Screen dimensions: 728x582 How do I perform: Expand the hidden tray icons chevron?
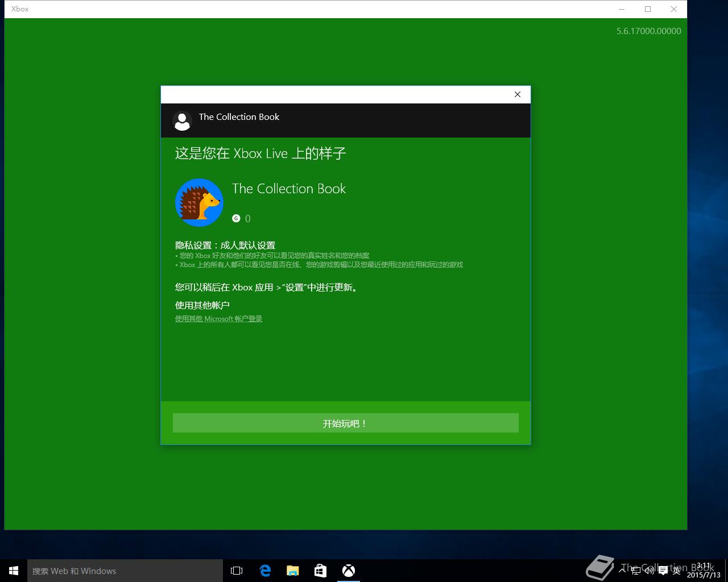(622, 571)
